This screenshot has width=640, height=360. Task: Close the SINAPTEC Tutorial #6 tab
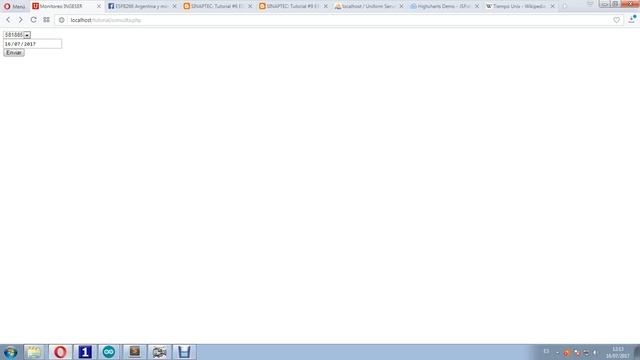coord(250,6)
